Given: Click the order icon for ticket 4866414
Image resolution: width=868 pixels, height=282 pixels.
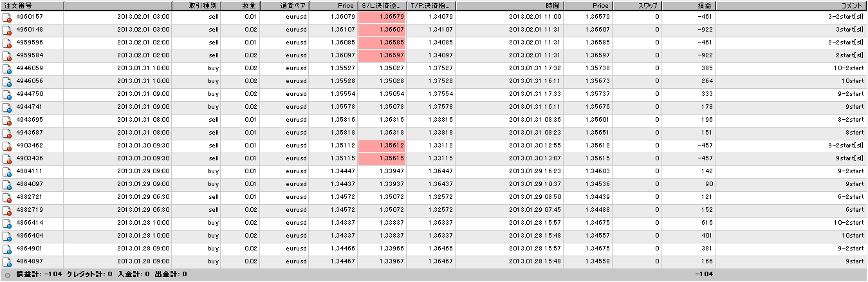Looking at the screenshot, I should coord(7,223).
